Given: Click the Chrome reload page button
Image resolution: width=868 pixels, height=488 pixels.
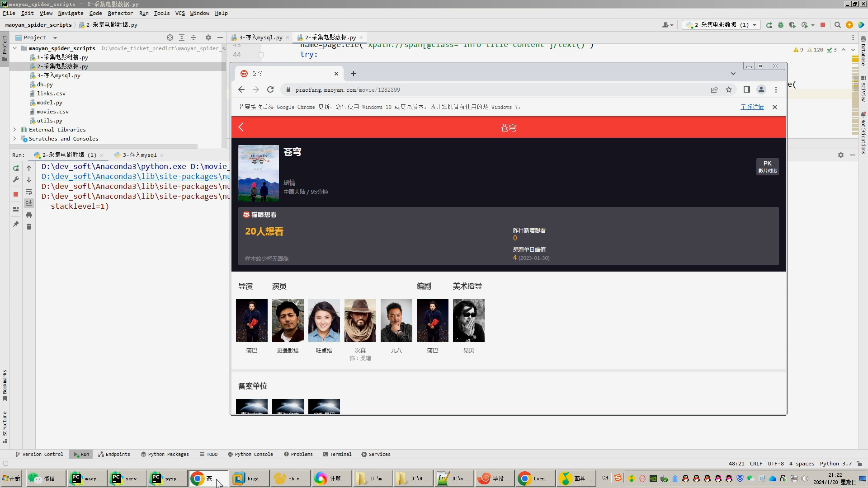Looking at the screenshot, I should point(270,90).
